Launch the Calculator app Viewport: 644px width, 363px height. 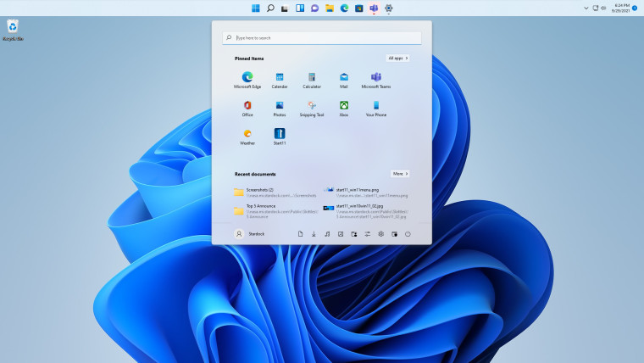click(312, 77)
